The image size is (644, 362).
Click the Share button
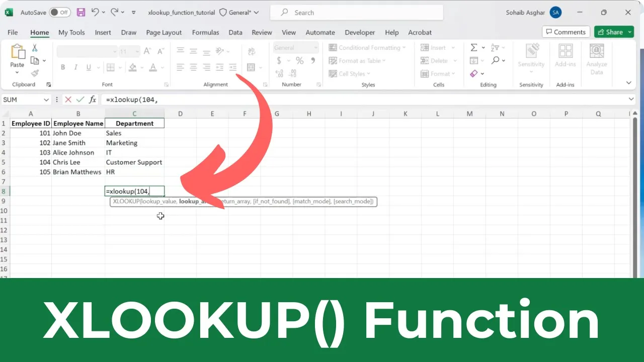(x=614, y=32)
